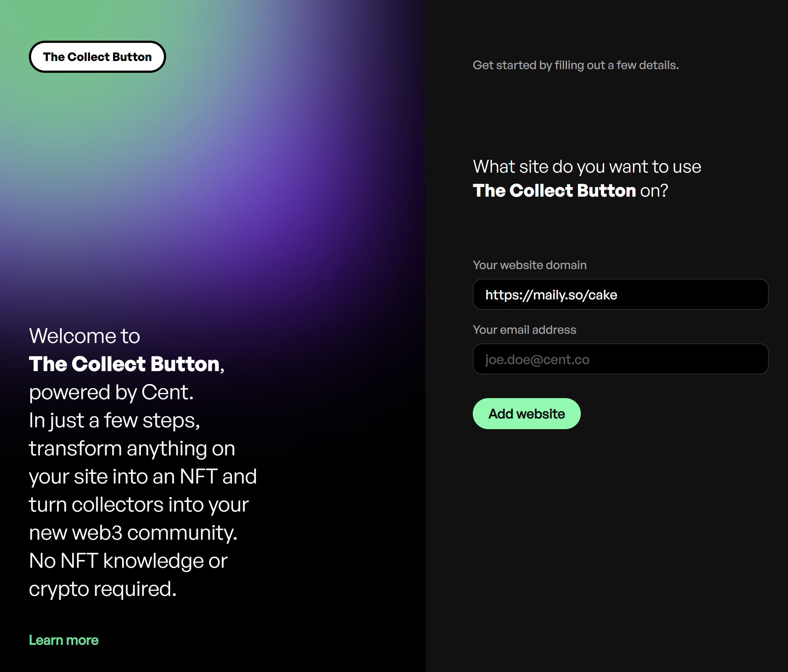
Task: Click the 'transform anything on' text line
Action: coord(132,448)
